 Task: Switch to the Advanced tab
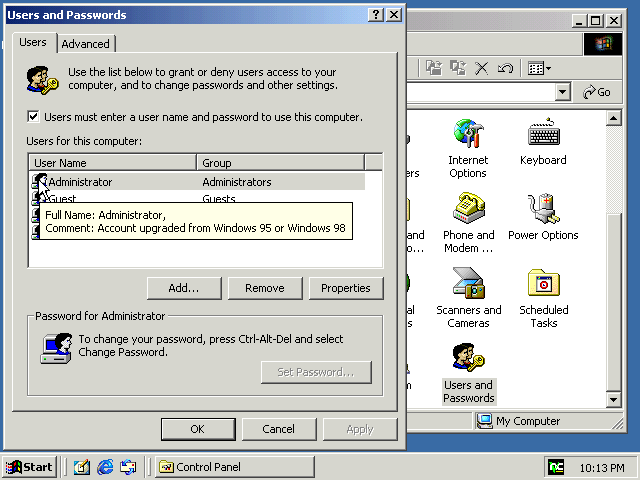point(86,44)
